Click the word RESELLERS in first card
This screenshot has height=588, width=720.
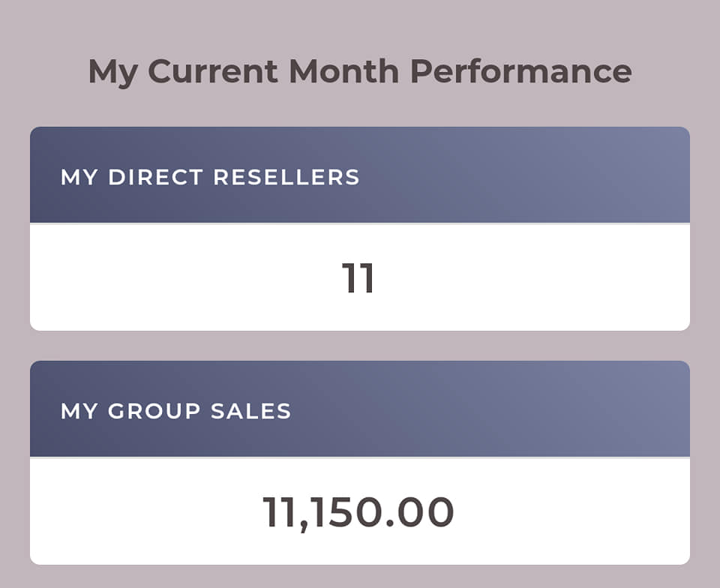(286, 177)
